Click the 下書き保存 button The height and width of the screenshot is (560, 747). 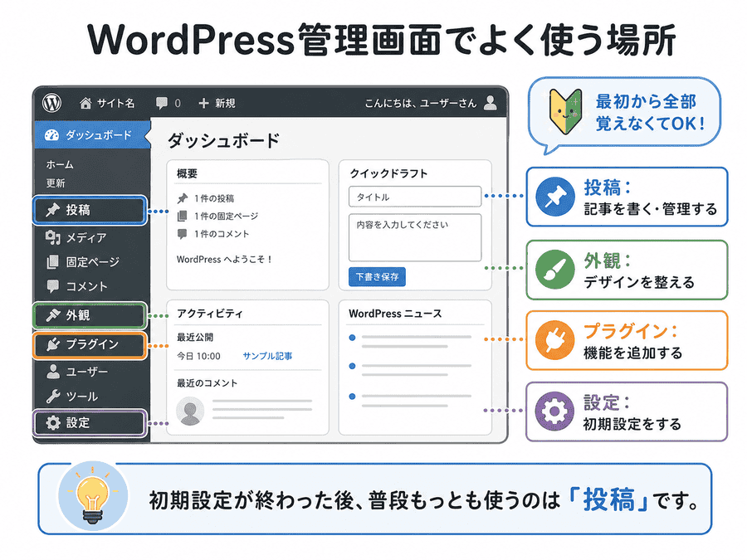377,276
